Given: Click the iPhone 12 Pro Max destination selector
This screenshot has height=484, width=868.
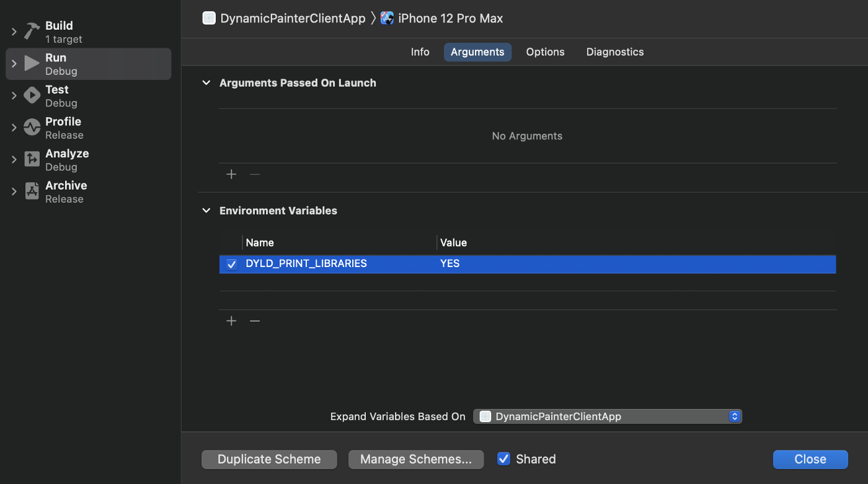Looking at the screenshot, I should pyautogui.click(x=441, y=18).
